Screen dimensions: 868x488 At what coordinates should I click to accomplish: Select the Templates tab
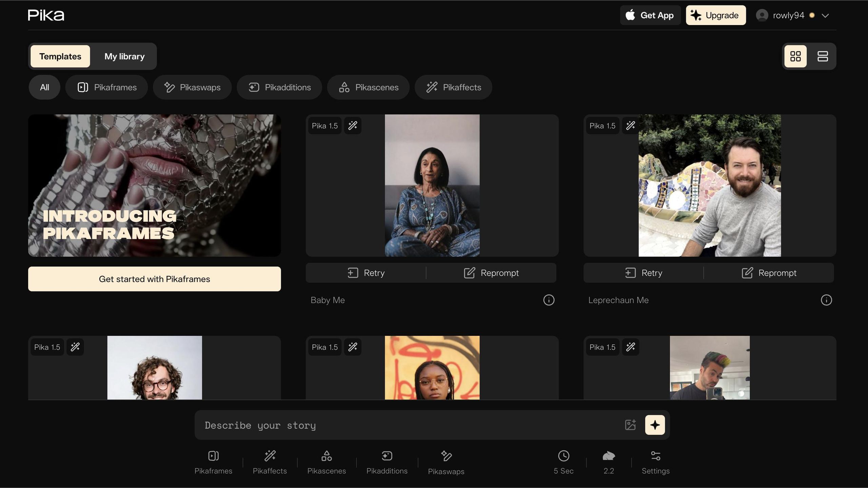click(60, 56)
